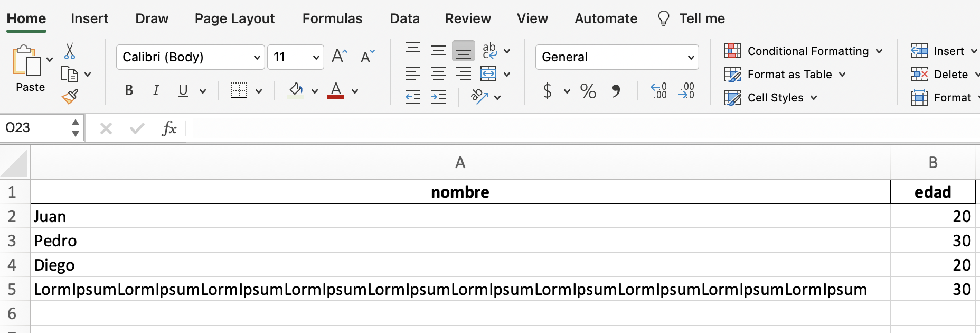The width and height of the screenshot is (980, 333).
Task: Apply percent style format
Action: coord(588,91)
